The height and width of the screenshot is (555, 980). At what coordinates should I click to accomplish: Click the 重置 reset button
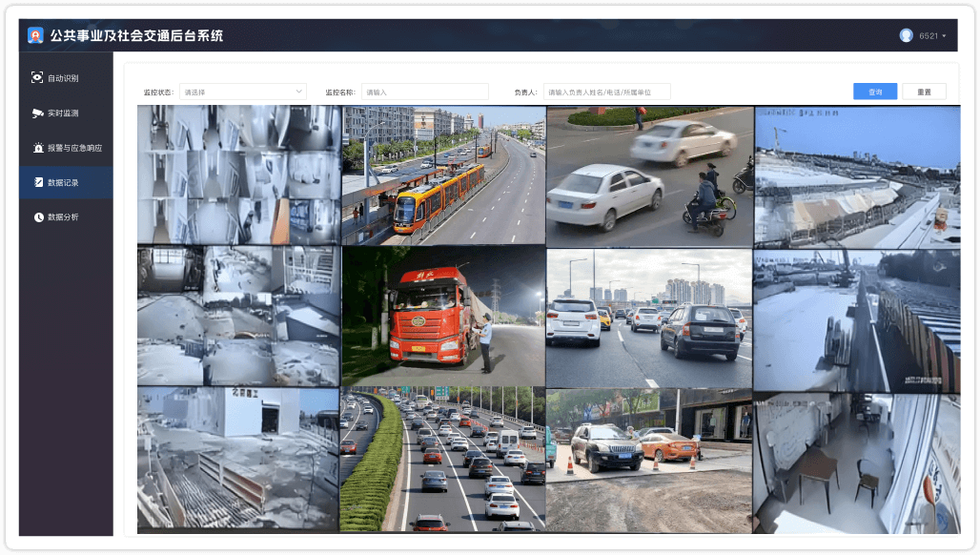click(x=924, y=92)
